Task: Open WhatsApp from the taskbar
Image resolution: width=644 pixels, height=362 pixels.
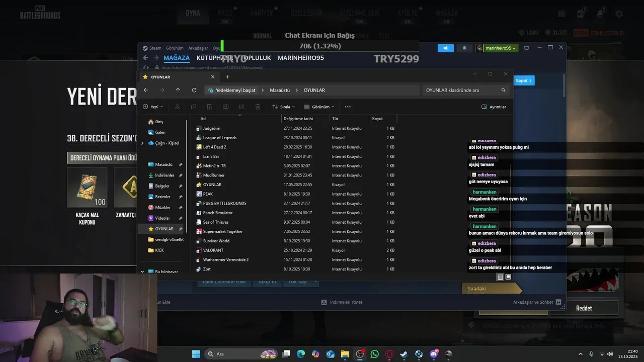Action: tap(374, 354)
